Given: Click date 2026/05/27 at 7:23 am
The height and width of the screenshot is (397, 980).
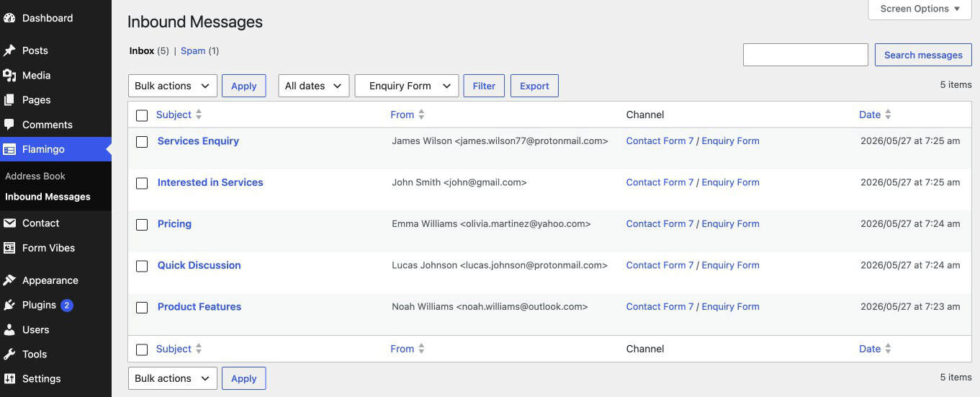Looking at the screenshot, I should coord(910,306).
